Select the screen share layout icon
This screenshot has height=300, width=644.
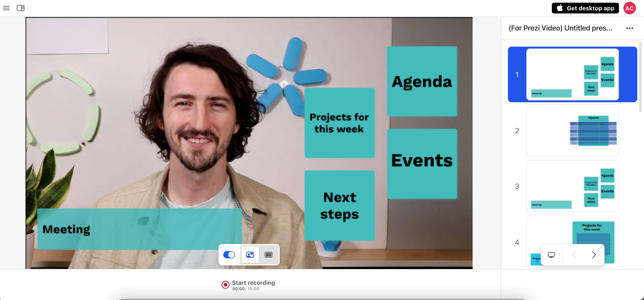tap(268, 254)
